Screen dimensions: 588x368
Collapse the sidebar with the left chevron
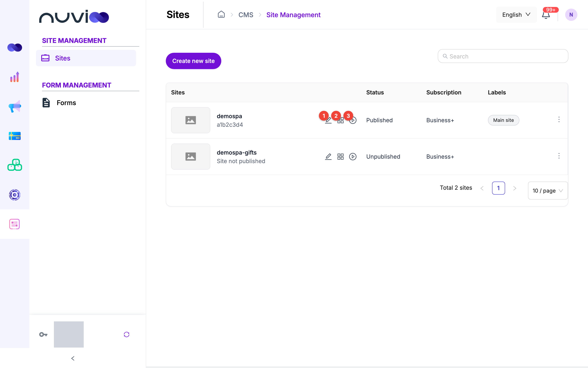[73, 358]
